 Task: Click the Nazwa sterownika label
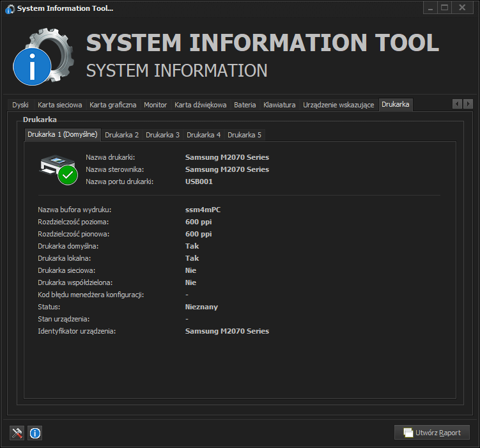[x=114, y=169]
